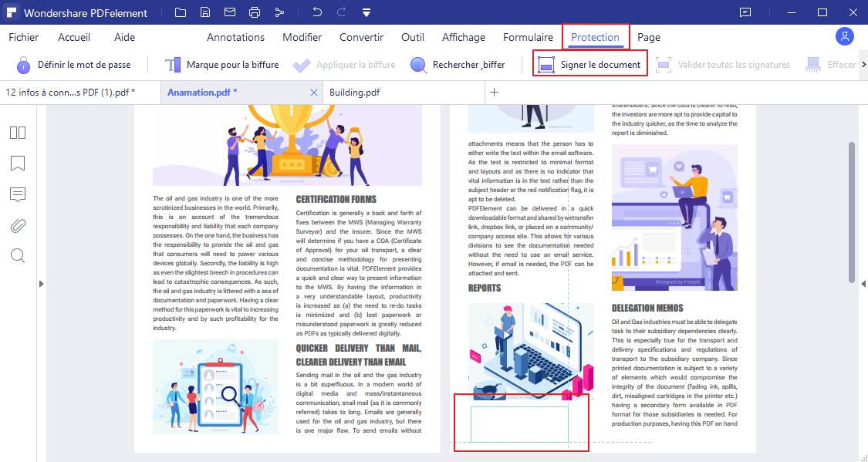Add a new tab with the plus button
Screen dimensions: 868x462
[x=495, y=93]
